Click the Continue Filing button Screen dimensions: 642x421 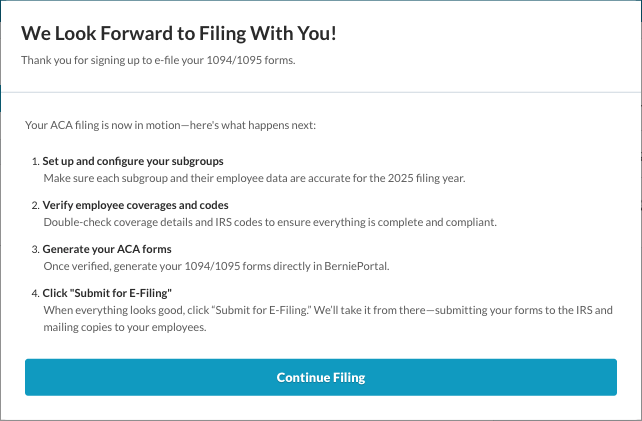[321, 378]
